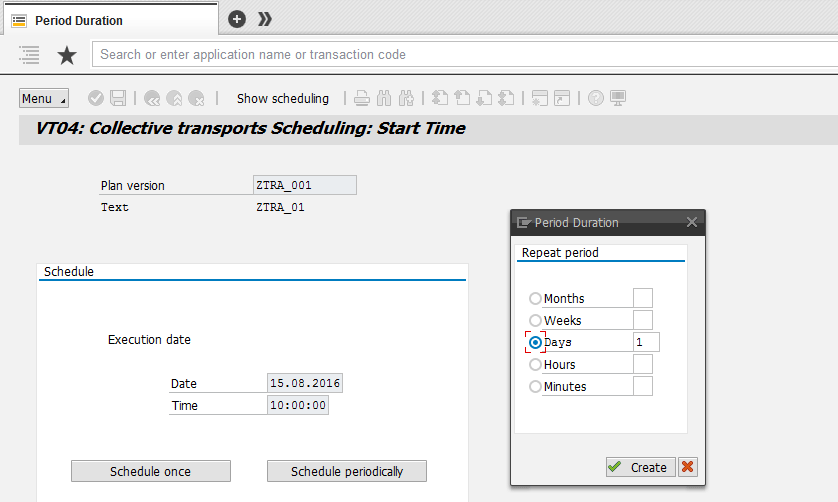Click Show scheduling in toolbar
838x502 pixels.
pyautogui.click(x=282, y=98)
